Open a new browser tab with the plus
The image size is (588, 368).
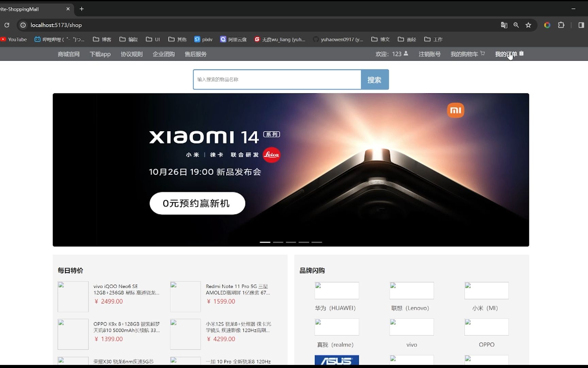[82, 9]
